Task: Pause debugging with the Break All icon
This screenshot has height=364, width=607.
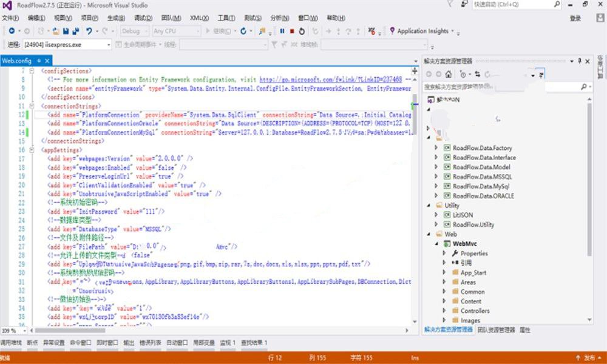Action: coord(282,31)
